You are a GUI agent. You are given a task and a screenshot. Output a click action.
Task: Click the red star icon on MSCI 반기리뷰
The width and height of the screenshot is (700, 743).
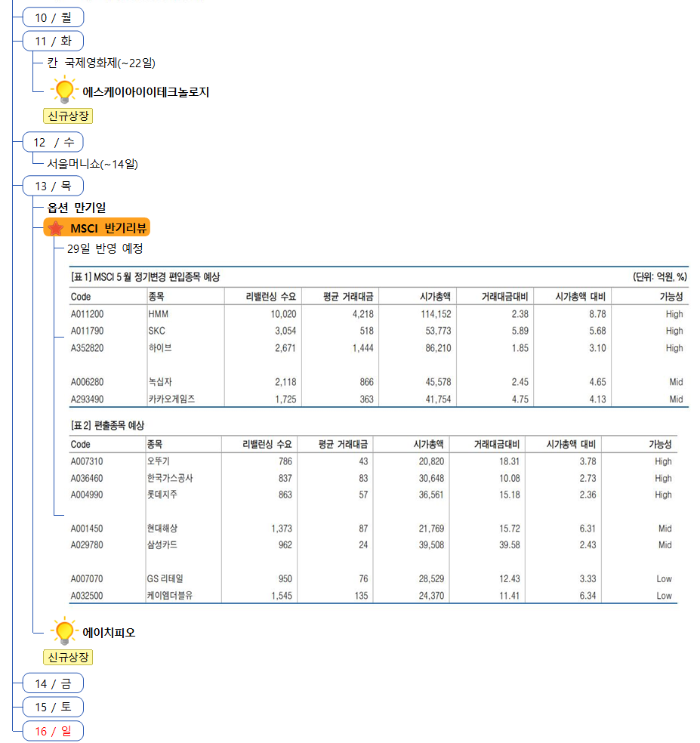tap(56, 228)
